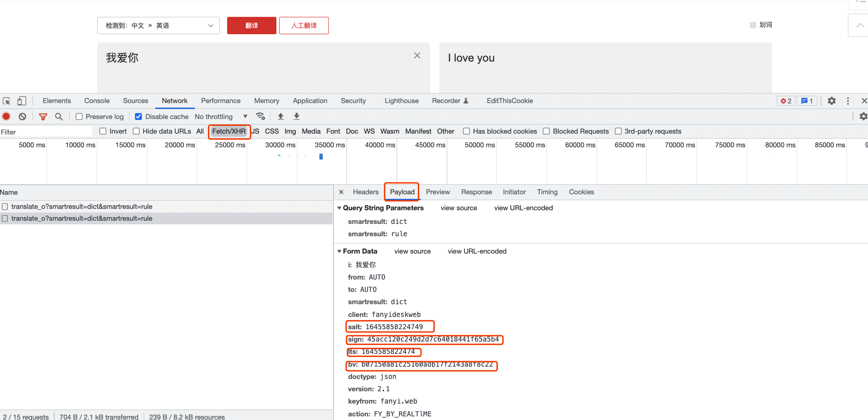
Task: Switch to the Lighthouse panel
Action: 401,101
